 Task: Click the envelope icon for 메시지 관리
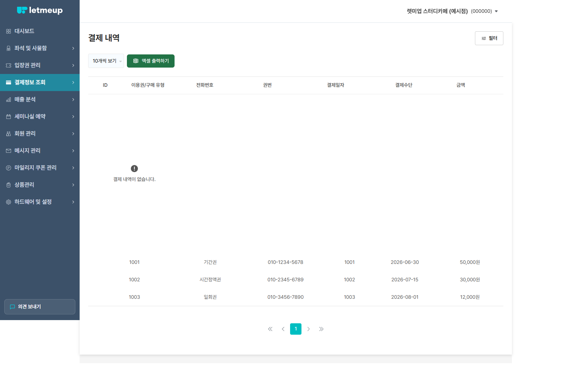coord(9,151)
